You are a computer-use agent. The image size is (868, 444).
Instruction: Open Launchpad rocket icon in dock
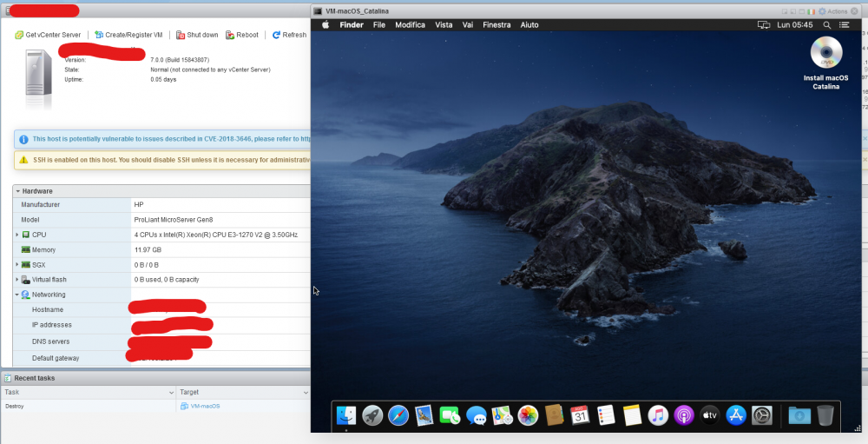[x=372, y=415]
